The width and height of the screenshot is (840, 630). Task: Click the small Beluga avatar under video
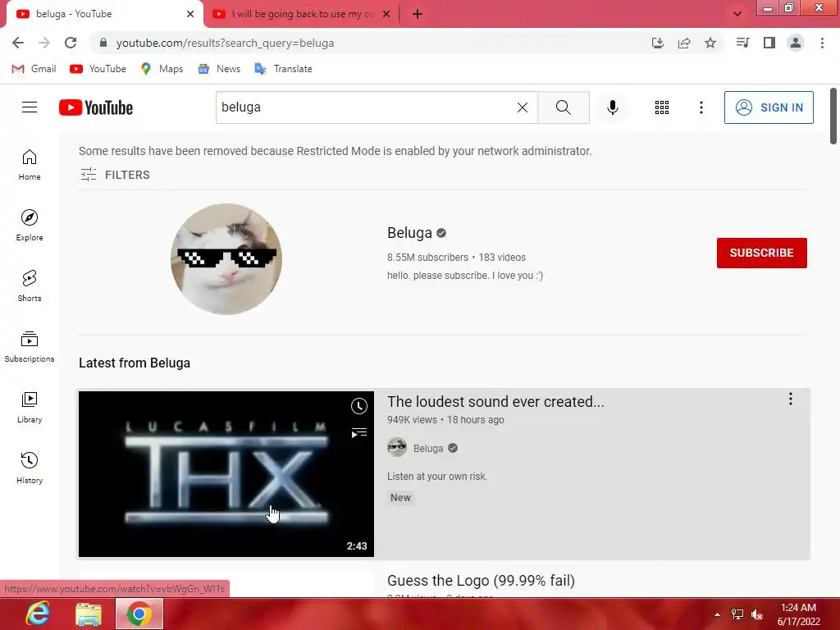397,447
